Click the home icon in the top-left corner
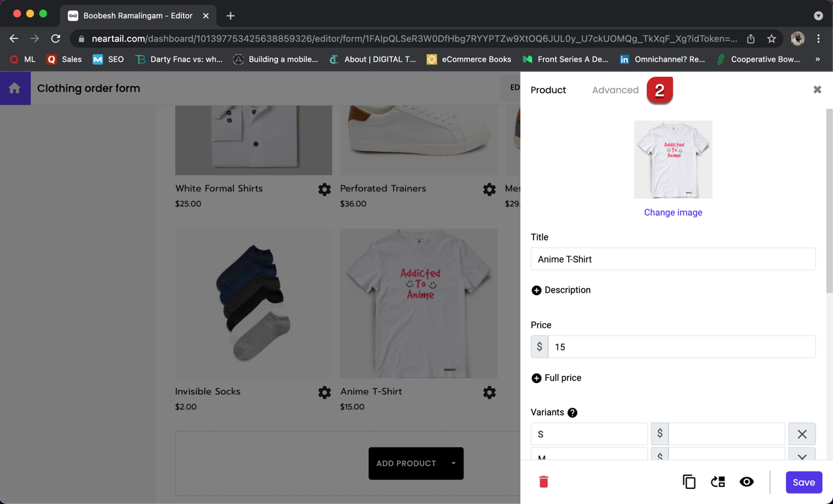This screenshot has height=504, width=833. click(13, 87)
